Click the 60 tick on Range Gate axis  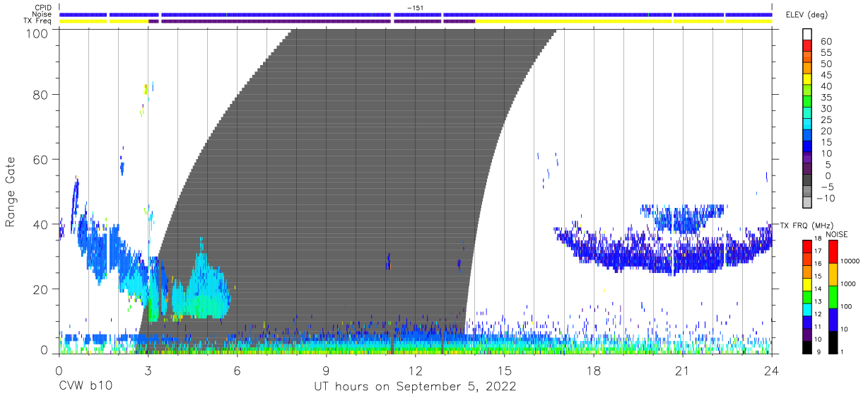42,159
